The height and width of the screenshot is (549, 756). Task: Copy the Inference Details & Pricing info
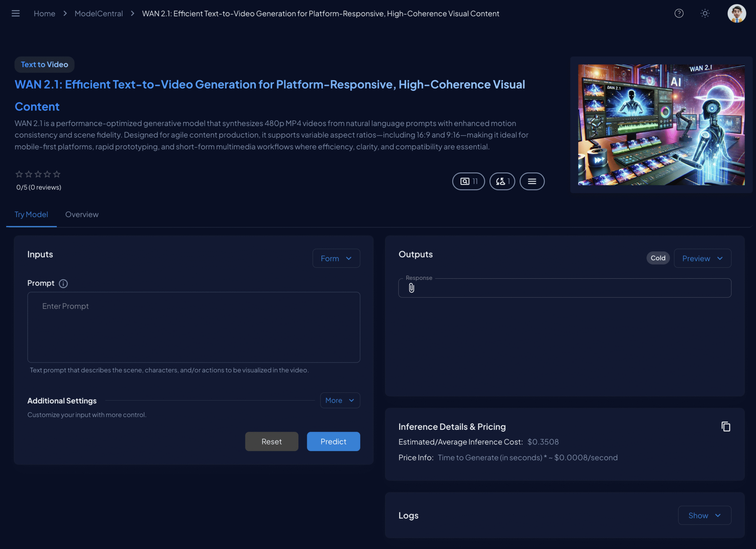tap(726, 426)
